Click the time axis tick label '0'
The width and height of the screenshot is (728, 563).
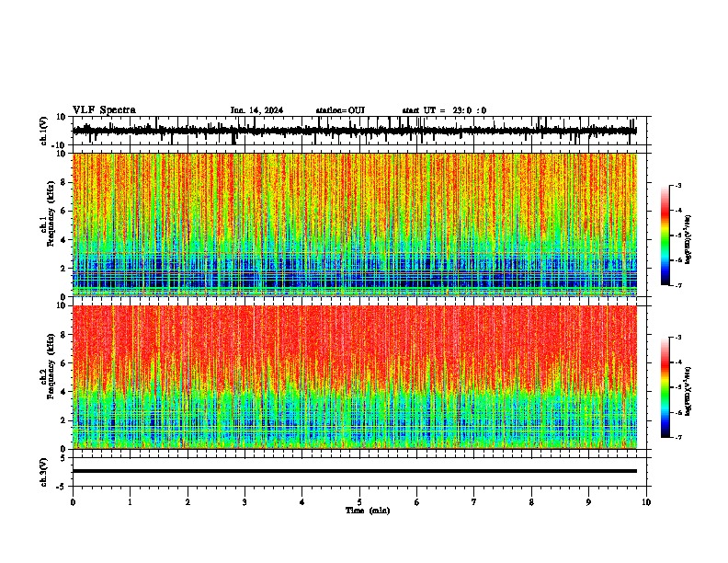click(73, 502)
